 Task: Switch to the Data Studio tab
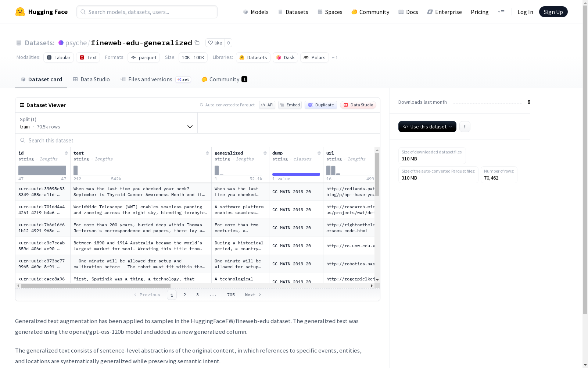point(92,79)
